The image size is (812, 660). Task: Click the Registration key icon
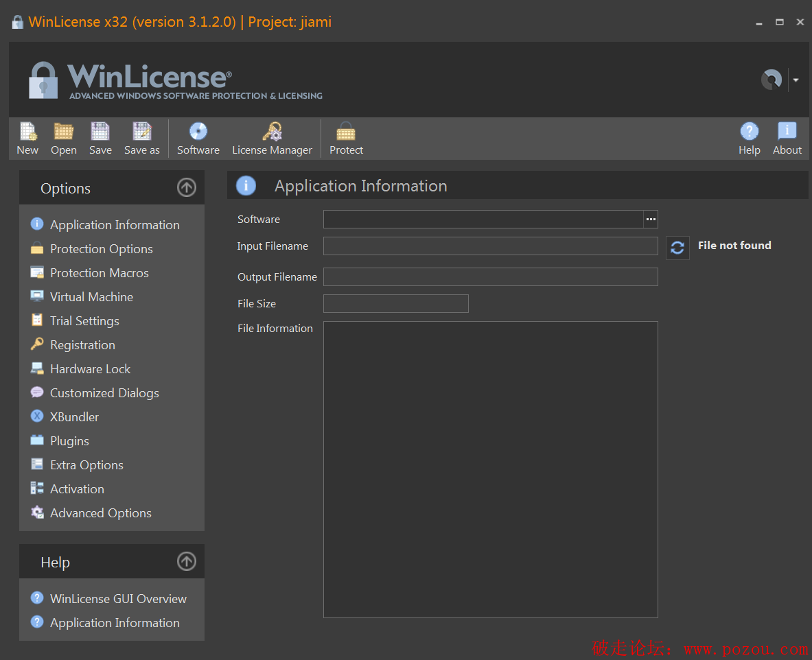37,344
